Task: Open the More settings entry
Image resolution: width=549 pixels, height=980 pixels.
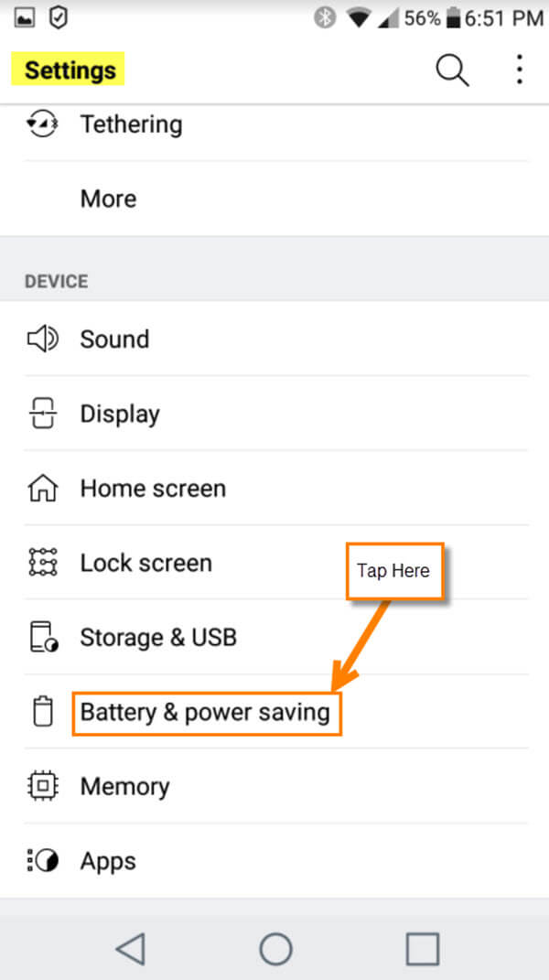Action: [108, 199]
